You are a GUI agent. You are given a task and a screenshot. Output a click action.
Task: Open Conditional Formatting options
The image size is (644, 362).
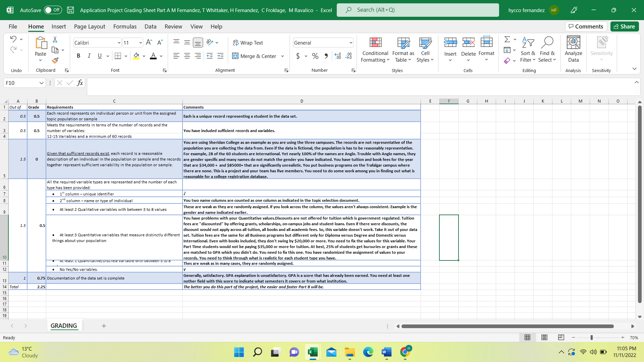tap(375, 50)
